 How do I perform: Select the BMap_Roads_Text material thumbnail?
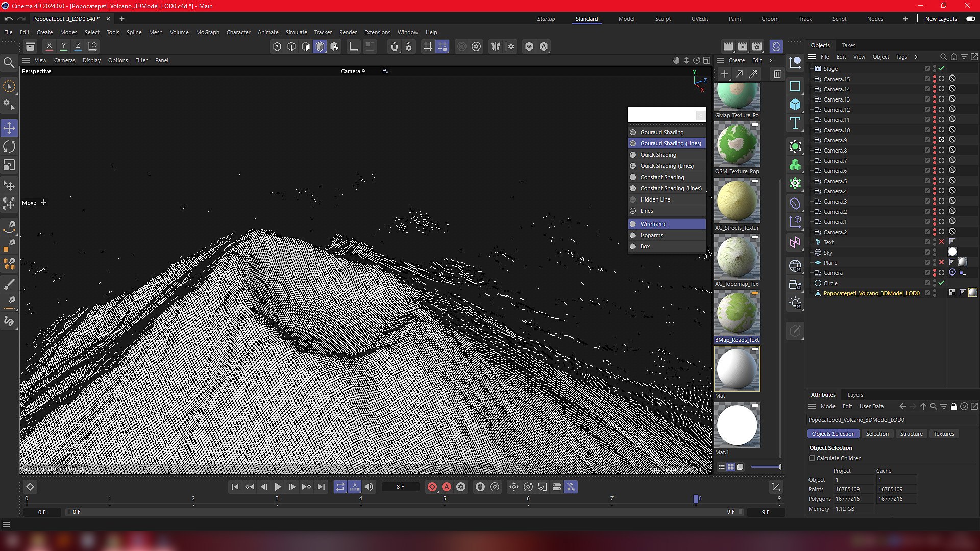click(737, 313)
